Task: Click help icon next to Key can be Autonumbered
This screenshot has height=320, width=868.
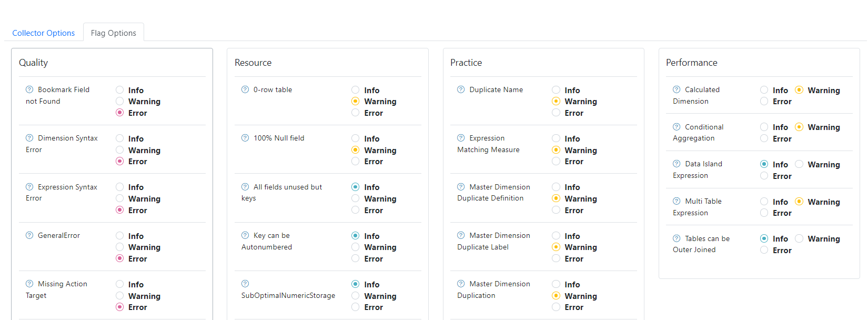Action: 245,235
